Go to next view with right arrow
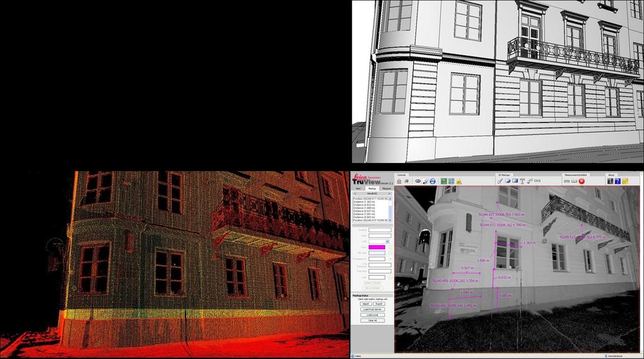The width and height of the screenshot is (644, 359). pos(389,194)
